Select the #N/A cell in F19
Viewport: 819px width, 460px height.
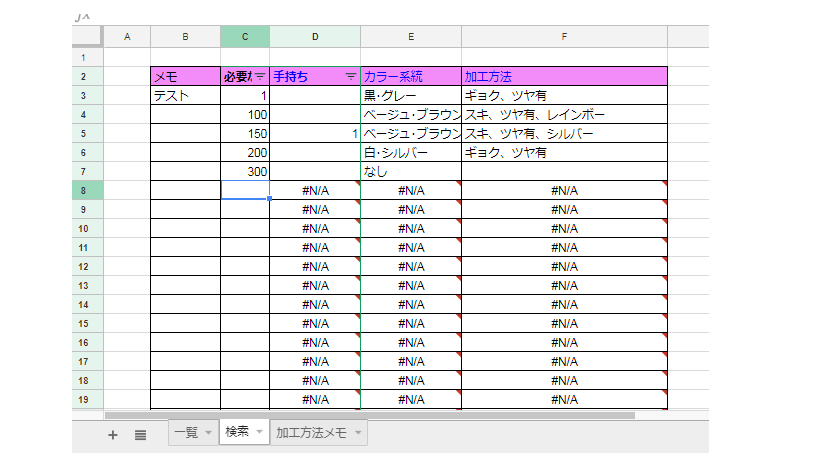tap(564, 399)
